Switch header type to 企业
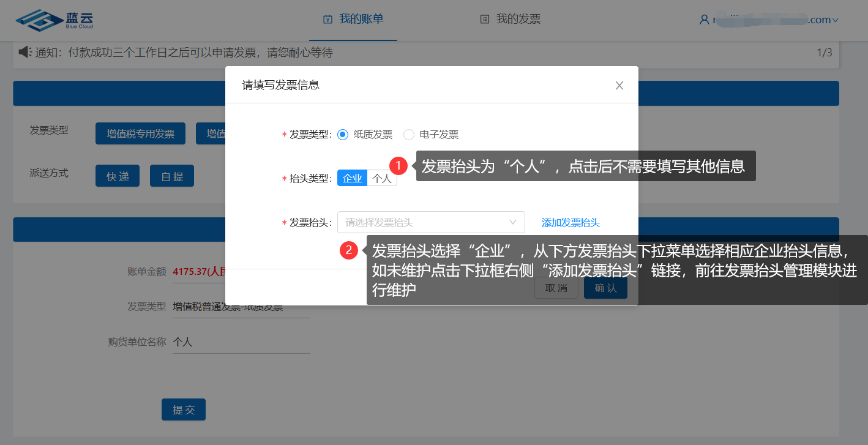Screen dimensions: 868x445 353,179
